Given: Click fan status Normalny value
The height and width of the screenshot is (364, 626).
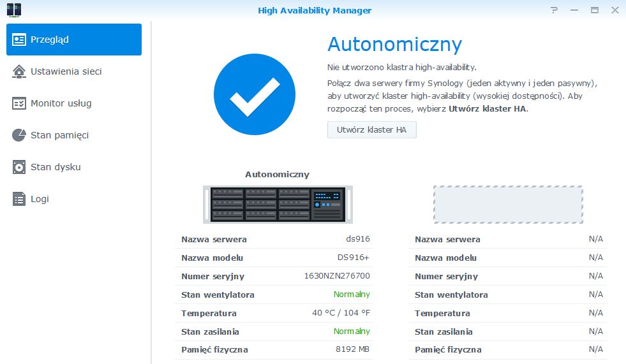Looking at the screenshot, I should (x=352, y=295).
